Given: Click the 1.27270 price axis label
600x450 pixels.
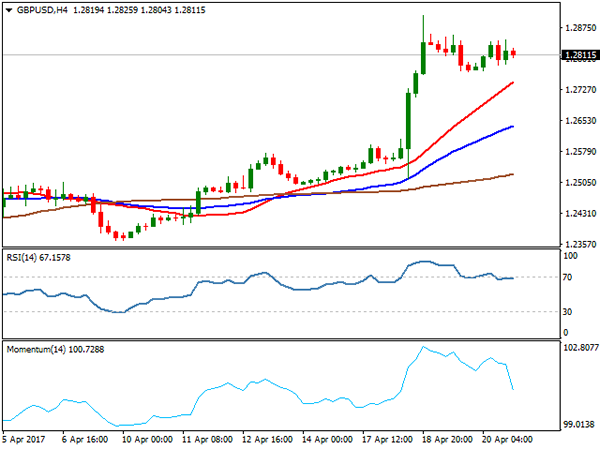Looking at the screenshot, I should pos(580,90).
